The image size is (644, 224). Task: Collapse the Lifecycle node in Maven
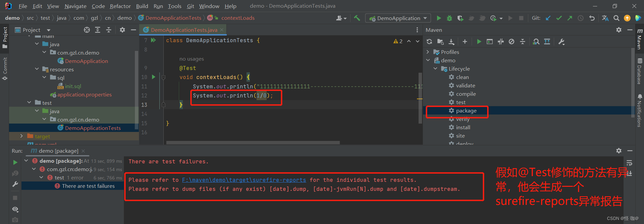click(435, 69)
